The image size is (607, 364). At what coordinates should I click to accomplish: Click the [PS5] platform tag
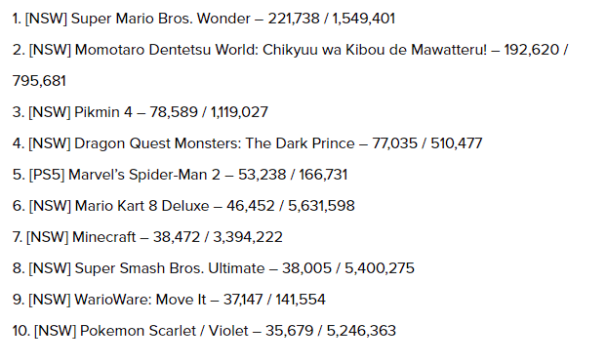click(47, 175)
